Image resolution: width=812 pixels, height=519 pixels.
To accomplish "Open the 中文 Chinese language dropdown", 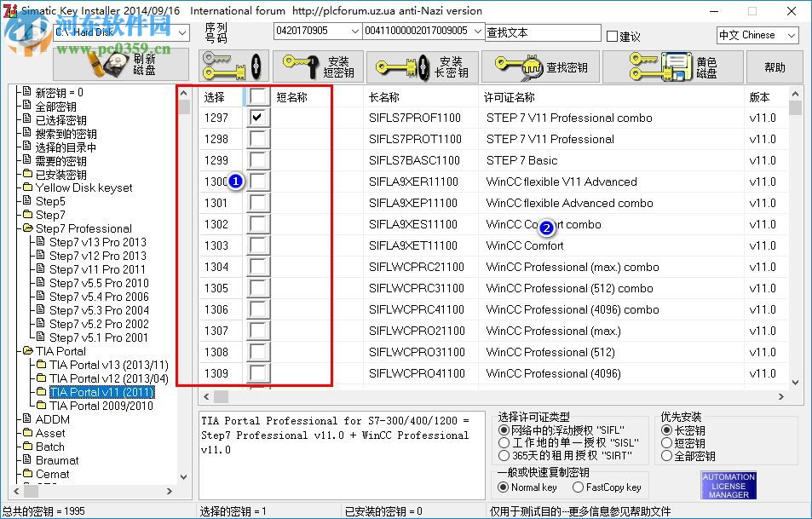I will click(792, 35).
